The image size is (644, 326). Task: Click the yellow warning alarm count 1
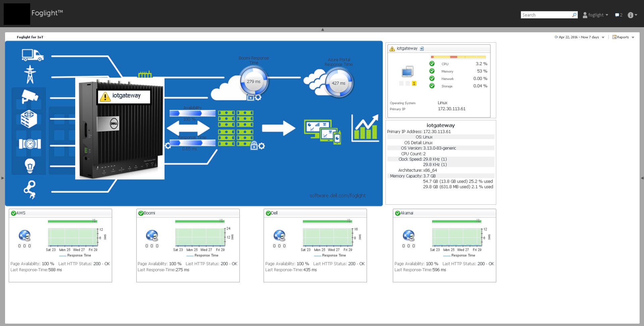pyautogui.click(x=414, y=83)
